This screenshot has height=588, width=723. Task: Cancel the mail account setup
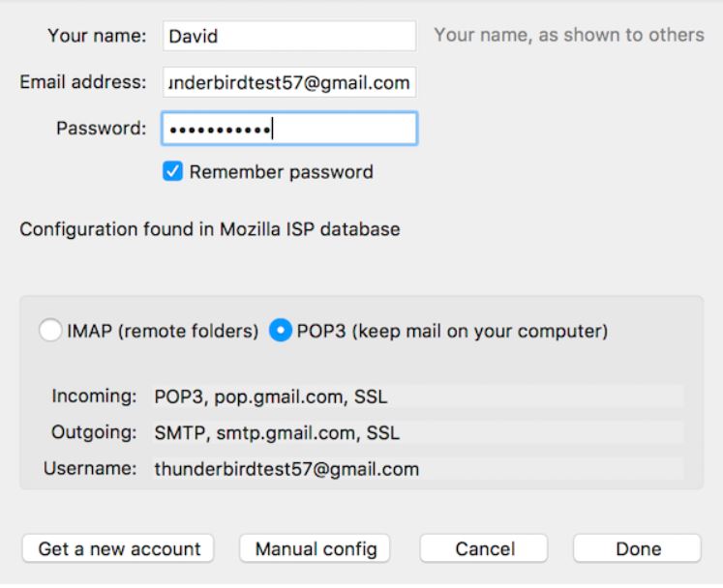click(x=484, y=548)
